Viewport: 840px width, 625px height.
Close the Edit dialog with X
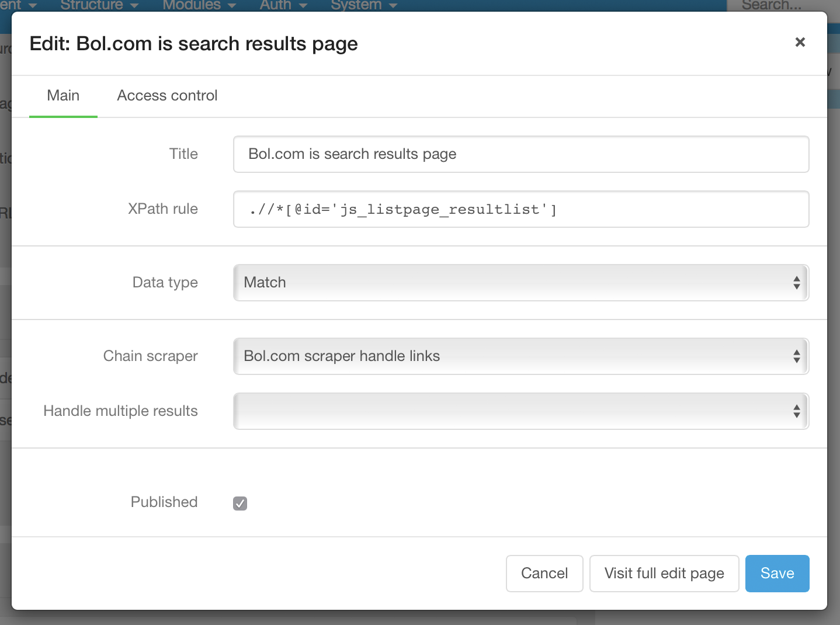[x=800, y=42]
